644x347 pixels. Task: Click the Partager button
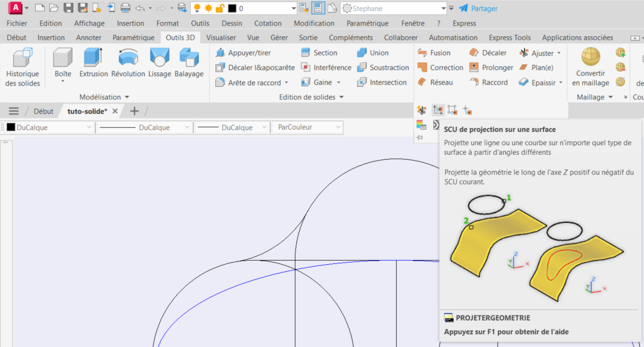[478, 8]
